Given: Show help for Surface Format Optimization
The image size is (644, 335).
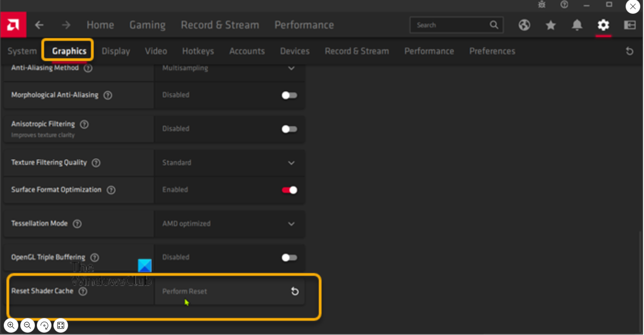Looking at the screenshot, I should pyautogui.click(x=111, y=190).
